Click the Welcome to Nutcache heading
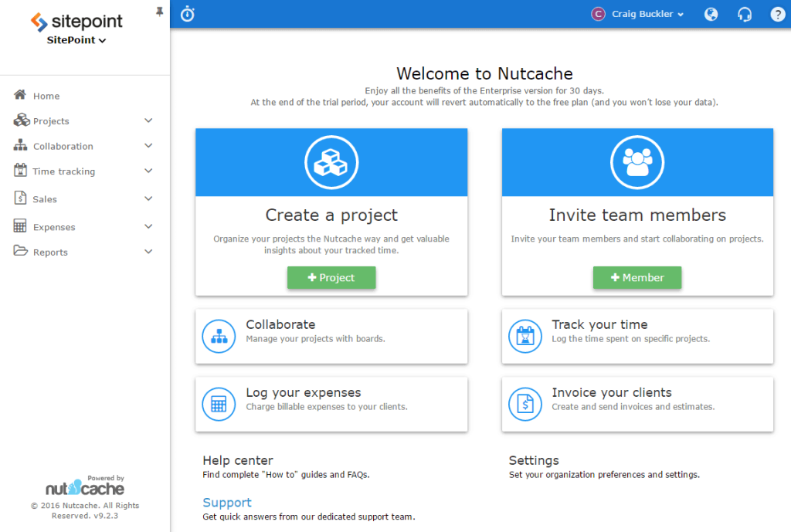This screenshot has width=791, height=532. pyautogui.click(x=484, y=73)
